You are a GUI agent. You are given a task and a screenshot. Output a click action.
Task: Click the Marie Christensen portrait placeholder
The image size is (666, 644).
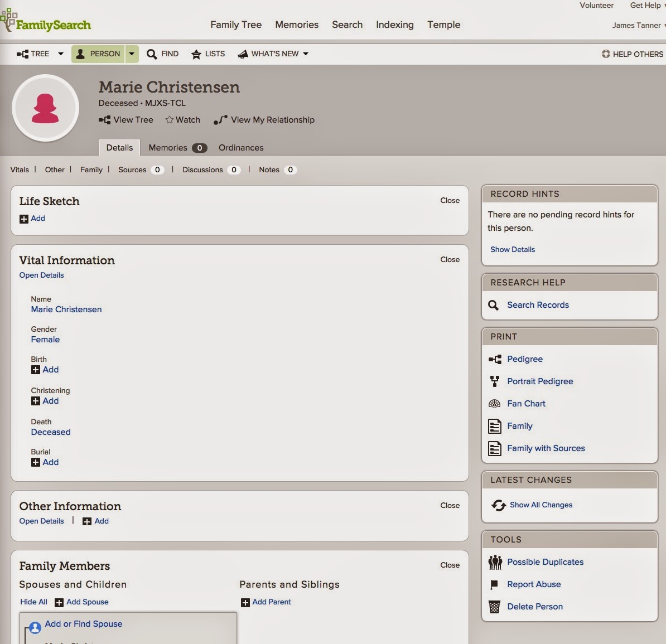[x=45, y=108]
